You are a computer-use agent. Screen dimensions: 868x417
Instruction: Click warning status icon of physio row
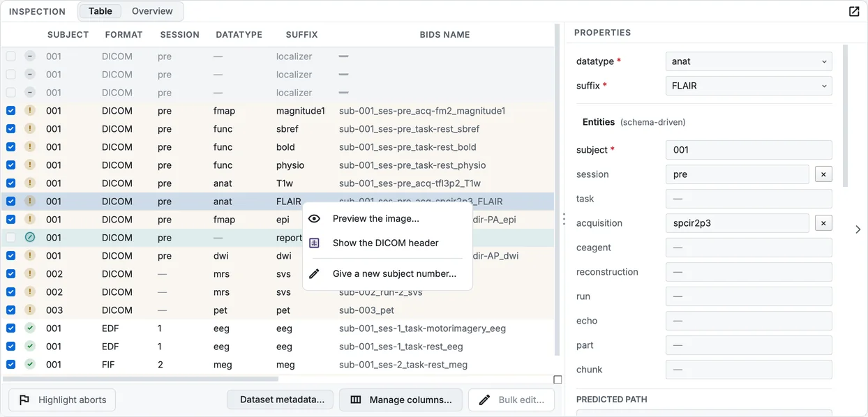click(x=30, y=165)
